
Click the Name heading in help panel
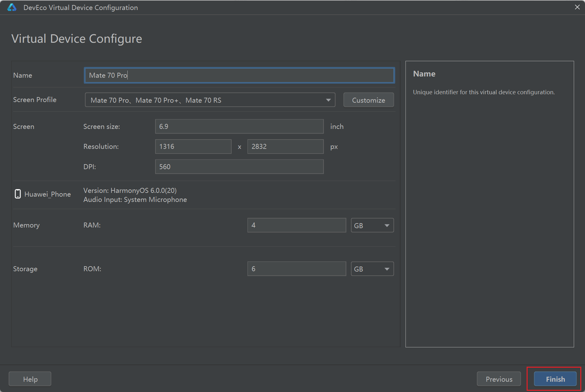(x=424, y=74)
